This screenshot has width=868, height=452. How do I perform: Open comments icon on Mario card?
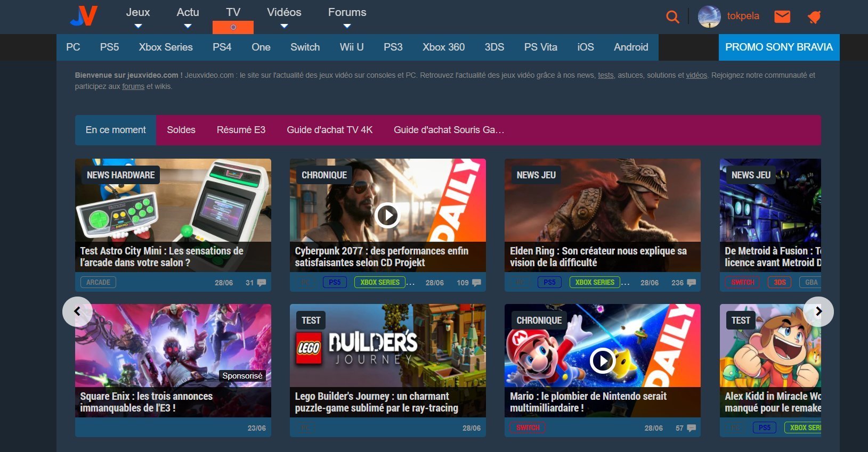(691, 428)
